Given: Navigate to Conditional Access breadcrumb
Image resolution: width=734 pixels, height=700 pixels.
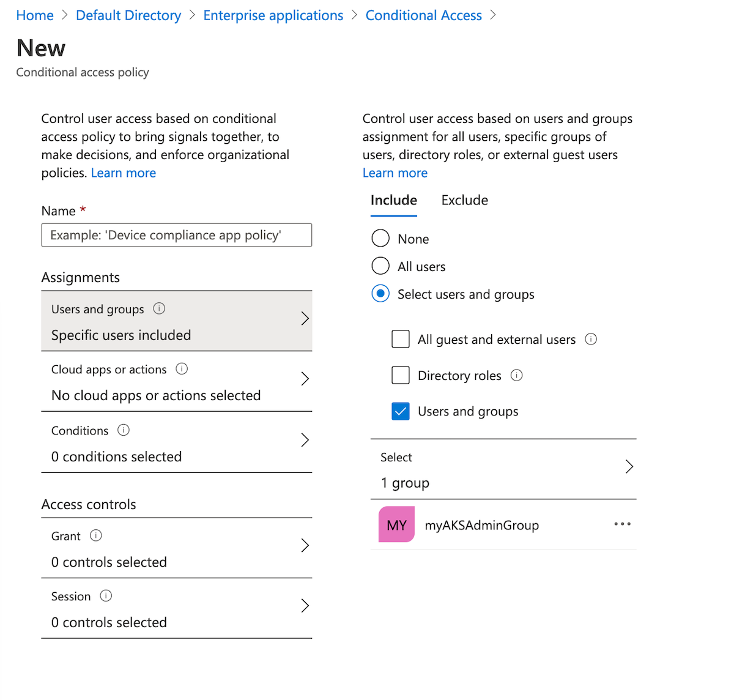Looking at the screenshot, I should click(423, 15).
